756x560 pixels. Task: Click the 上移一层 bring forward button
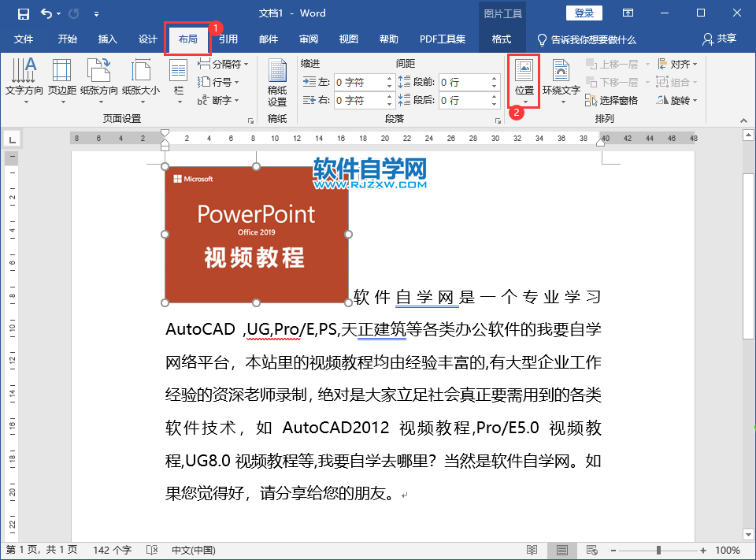613,64
